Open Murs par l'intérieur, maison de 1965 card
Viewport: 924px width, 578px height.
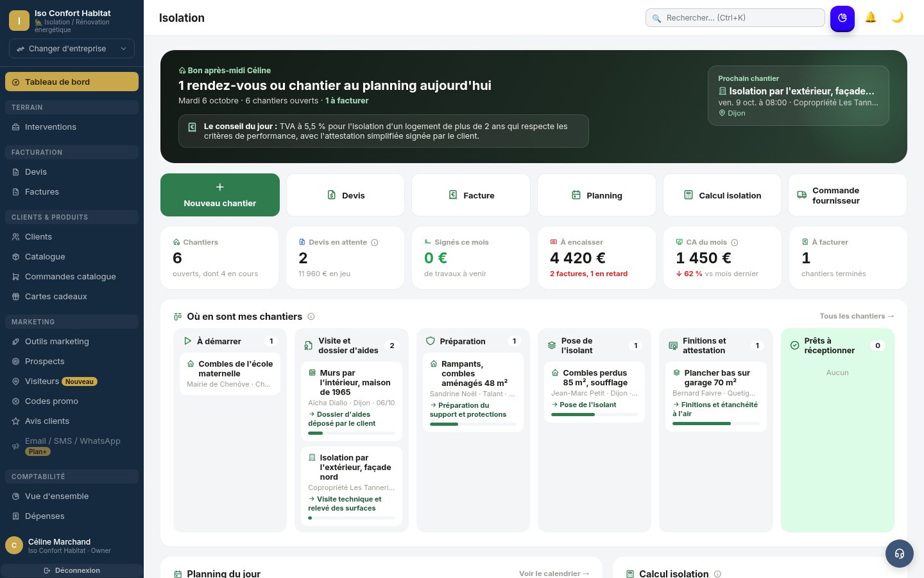pyautogui.click(x=352, y=401)
